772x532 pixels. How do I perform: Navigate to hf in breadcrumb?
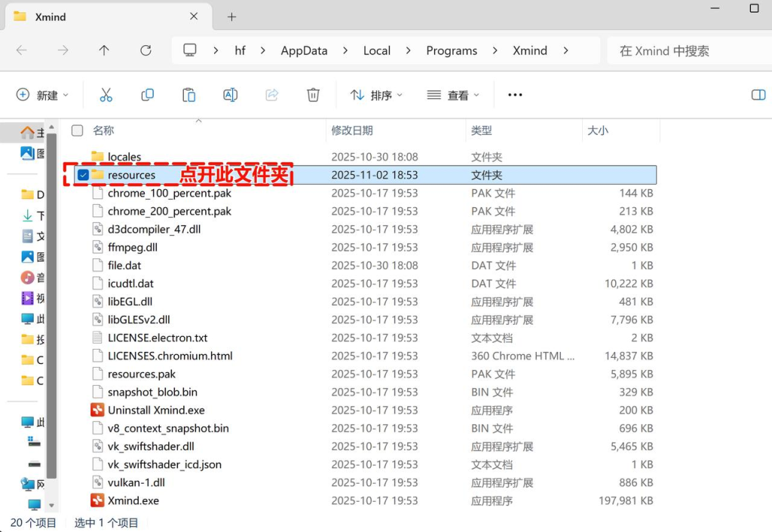pos(240,50)
